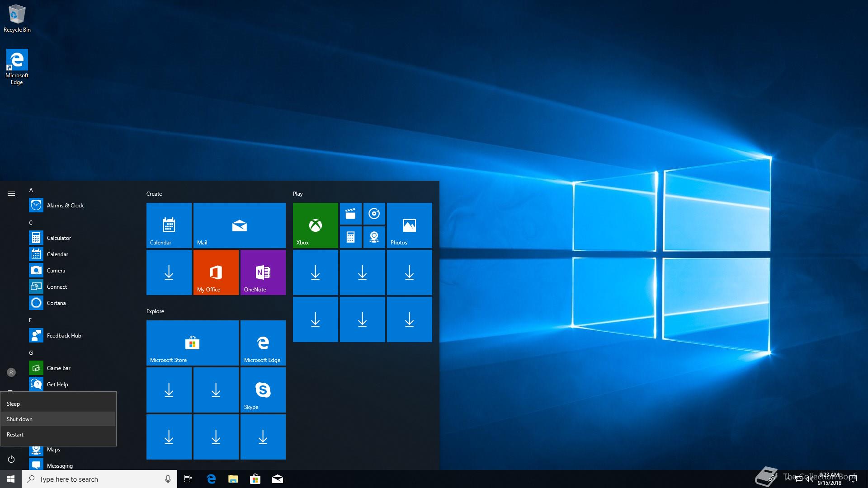
Task: Open Groove Music small tile
Action: point(374,214)
